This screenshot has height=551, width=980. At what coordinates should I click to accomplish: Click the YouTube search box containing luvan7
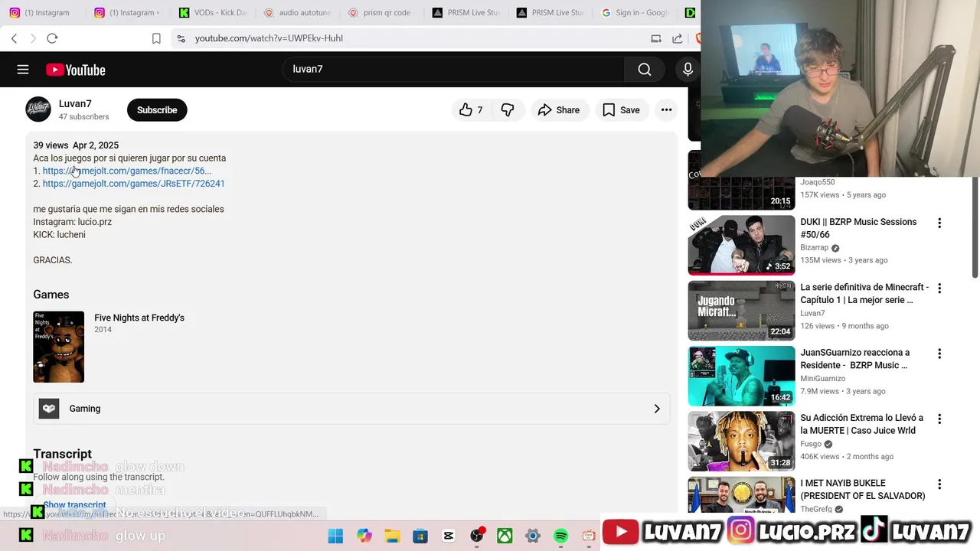(x=455, y=70)
